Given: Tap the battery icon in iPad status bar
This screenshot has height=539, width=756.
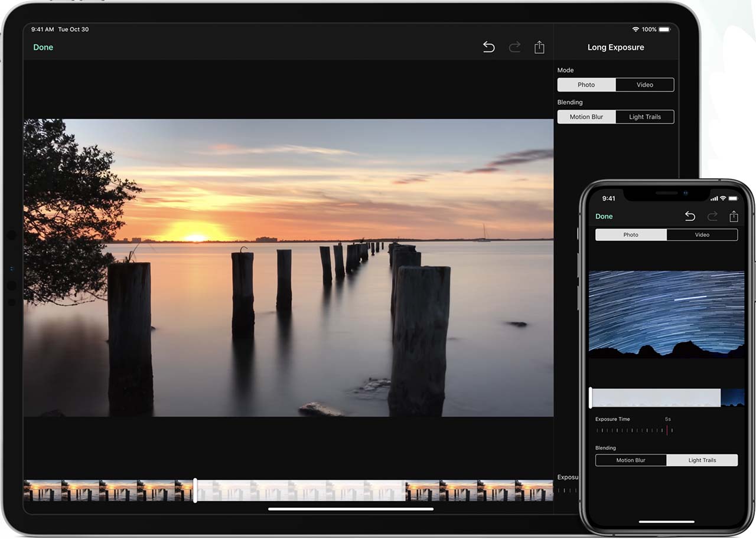Looking at the screenshot, I should pos(664,29).
